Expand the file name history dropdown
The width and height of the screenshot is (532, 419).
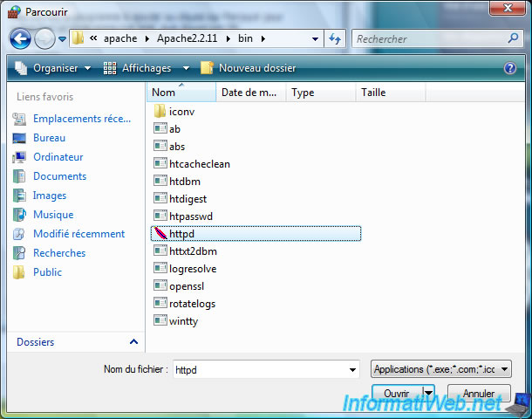click(351, 369)
